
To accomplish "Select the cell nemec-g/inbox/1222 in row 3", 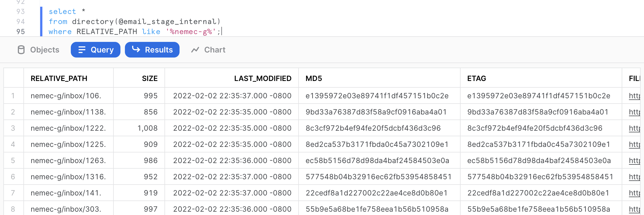I will pyautogui.click(x=68, y=128).
